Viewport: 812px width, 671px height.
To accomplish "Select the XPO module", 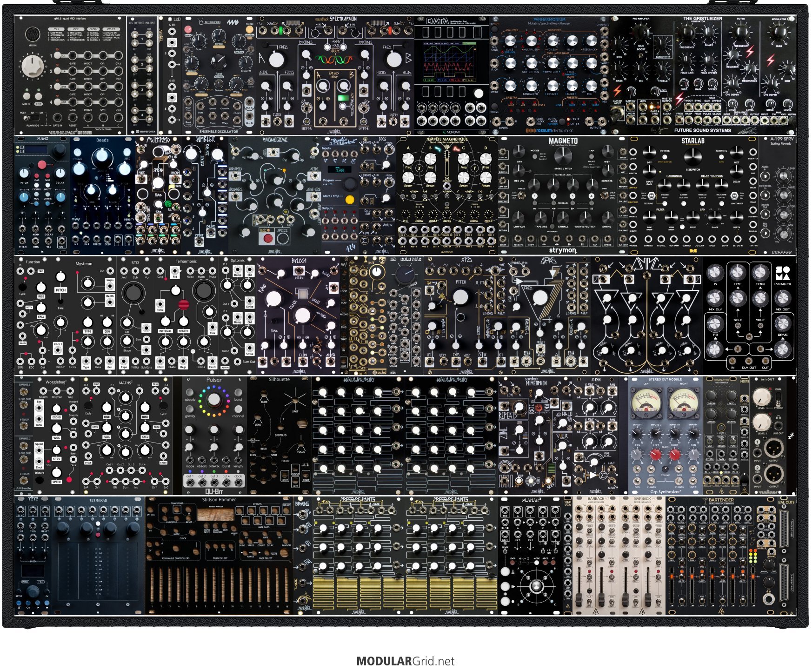I will point(466,315).
